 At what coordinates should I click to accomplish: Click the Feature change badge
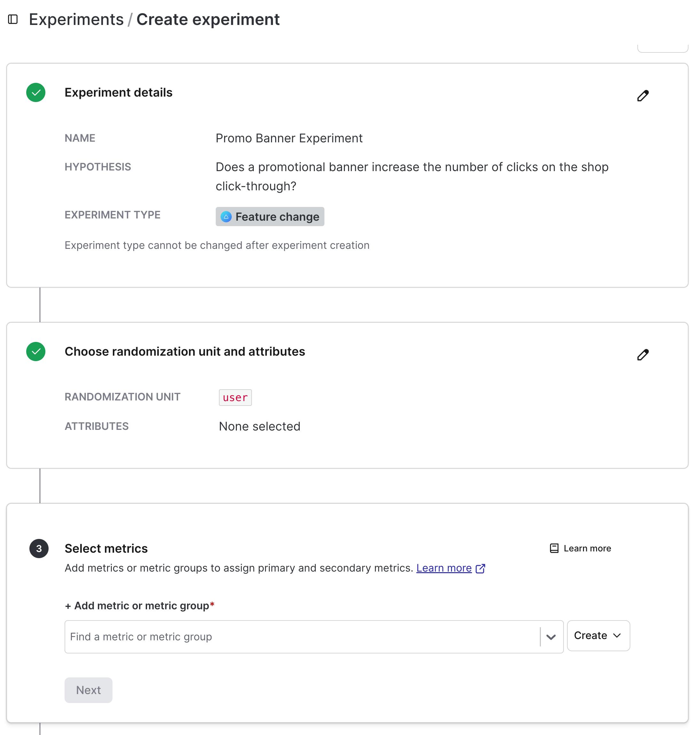pos(277,217)
